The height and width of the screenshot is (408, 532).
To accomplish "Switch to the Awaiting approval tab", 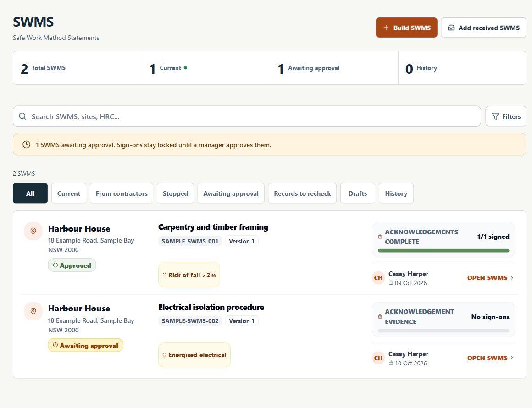I will coord(231,193).
